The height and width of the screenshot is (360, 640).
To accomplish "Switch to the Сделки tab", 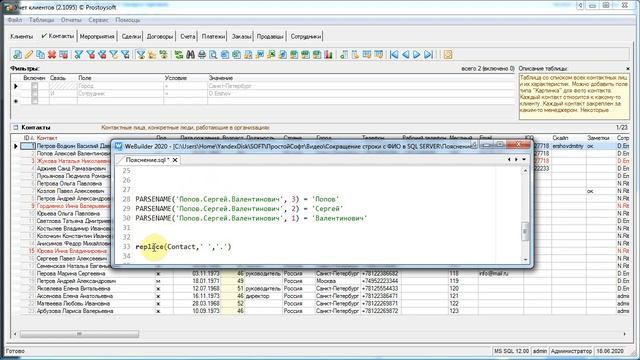I will [131, 36].
